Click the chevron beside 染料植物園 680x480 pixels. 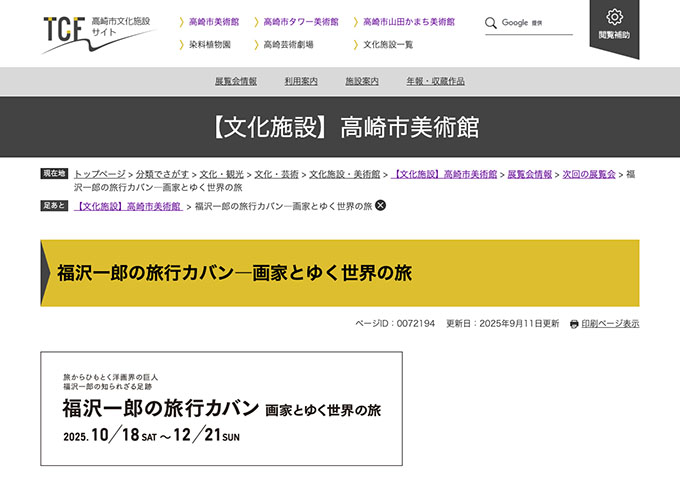point(181,45)
